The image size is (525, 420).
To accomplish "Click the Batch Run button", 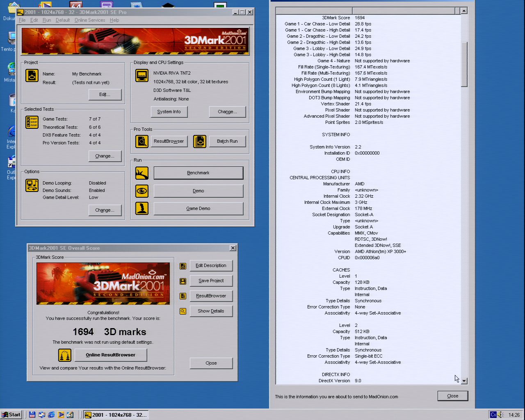I will pos(227,141).
